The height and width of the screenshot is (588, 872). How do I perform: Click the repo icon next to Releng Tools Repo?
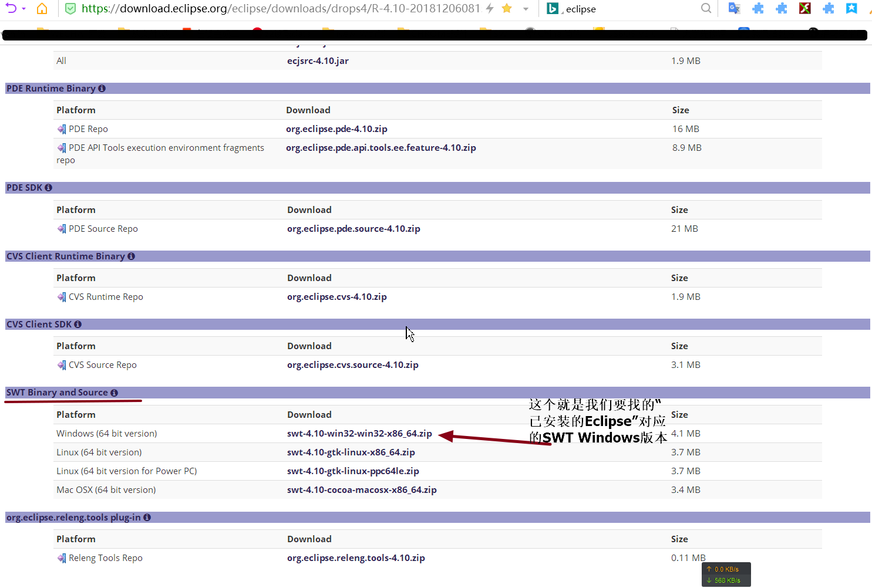coord(62,558)
